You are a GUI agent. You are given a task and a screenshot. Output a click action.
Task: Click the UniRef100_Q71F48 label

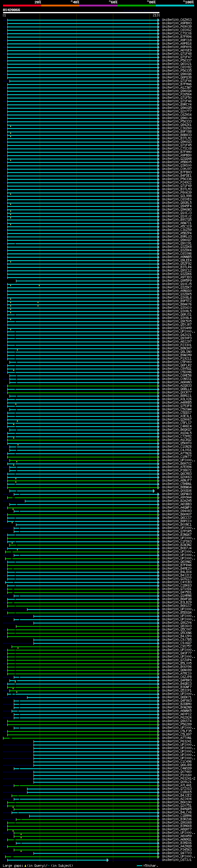point(177,54)
